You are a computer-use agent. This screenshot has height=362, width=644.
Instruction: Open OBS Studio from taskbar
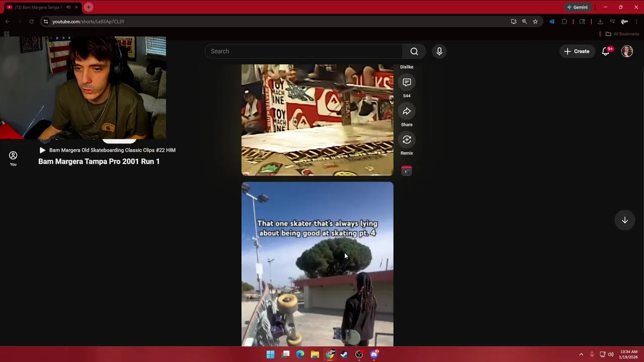pyautogui.click(x=359, y=354)
